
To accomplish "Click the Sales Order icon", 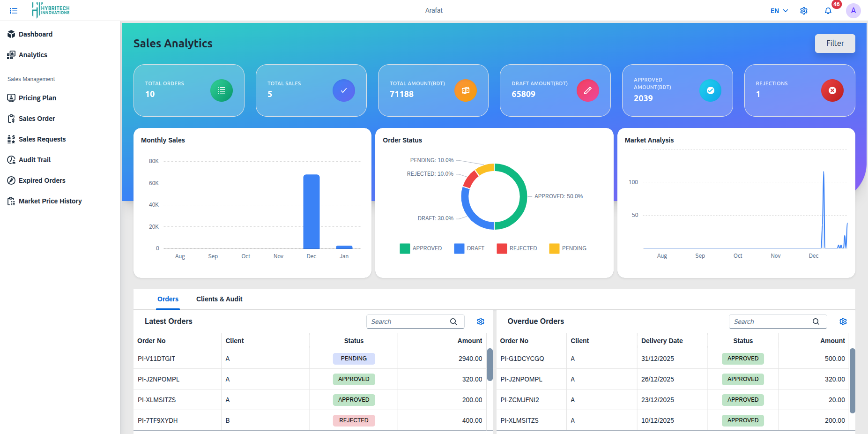I will tap(11, 118).
